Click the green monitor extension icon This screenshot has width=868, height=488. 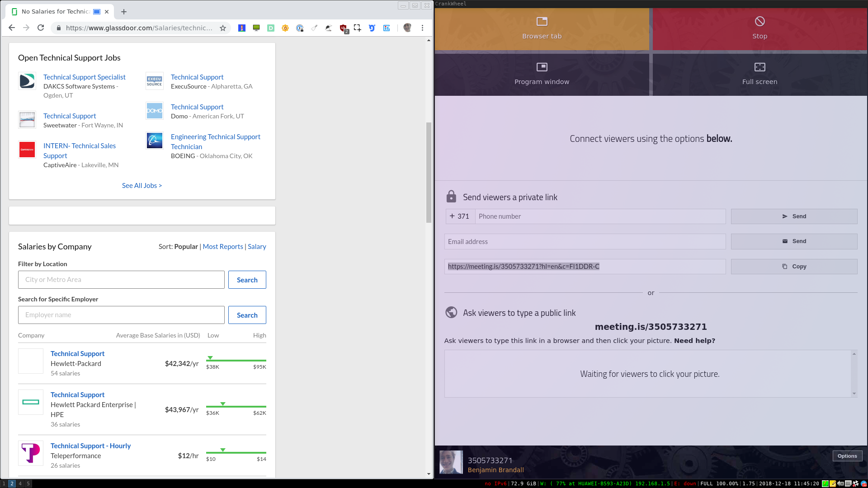click(256, 28)
